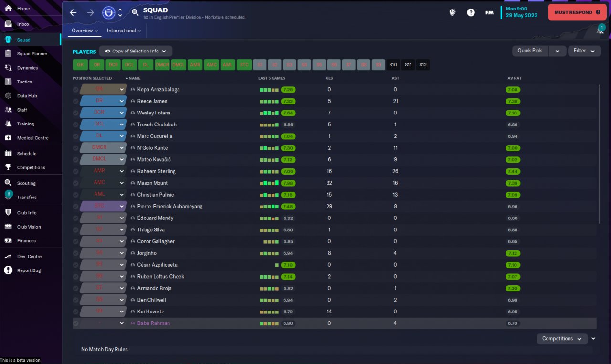Select the GK position filter tab

point(80,65)
